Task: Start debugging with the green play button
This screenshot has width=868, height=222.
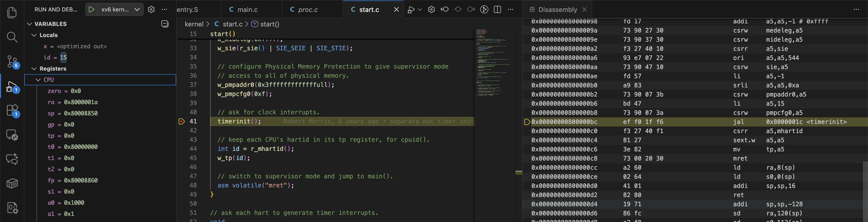Action: [x=91, y=9]
